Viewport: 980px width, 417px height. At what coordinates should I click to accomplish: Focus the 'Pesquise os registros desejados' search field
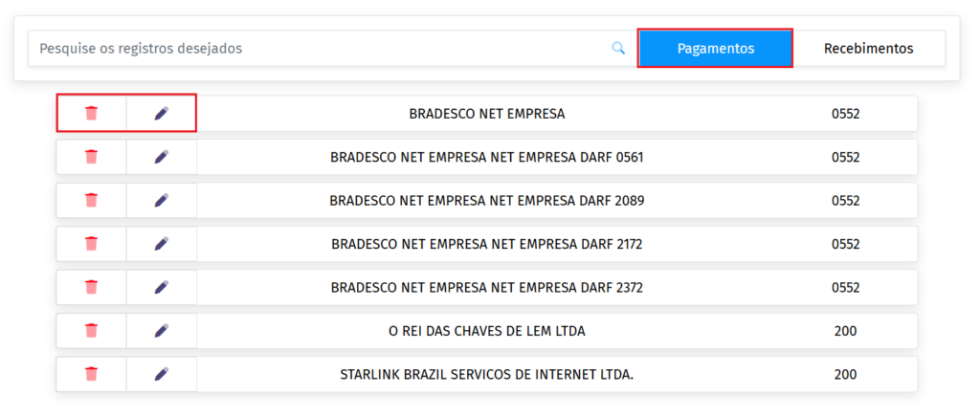coord(316,48)
